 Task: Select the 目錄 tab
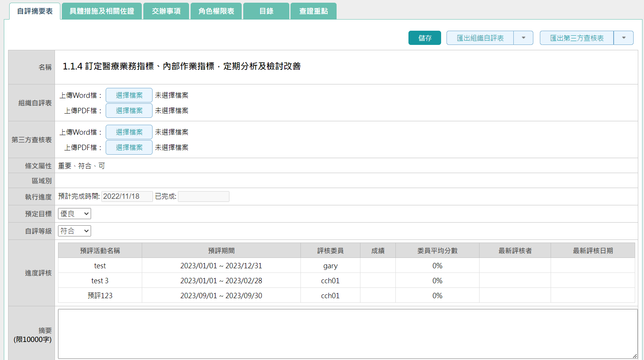[x=266, y=11]
